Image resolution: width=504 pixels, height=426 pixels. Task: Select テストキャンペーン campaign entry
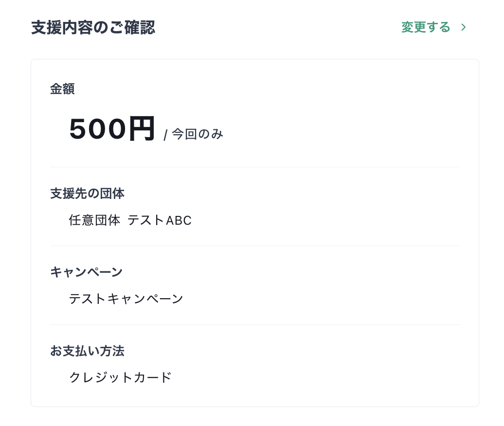[x=126, y=299]
